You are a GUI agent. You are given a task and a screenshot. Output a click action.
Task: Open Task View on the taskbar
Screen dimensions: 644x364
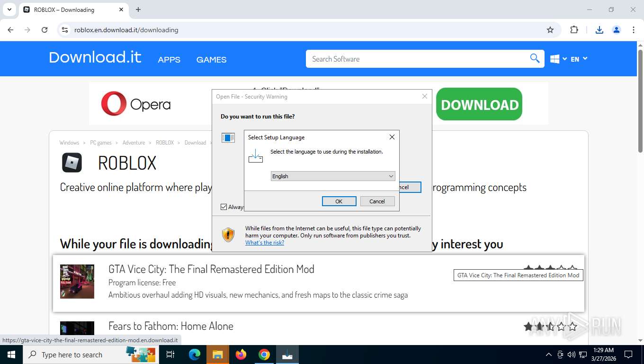171,355
